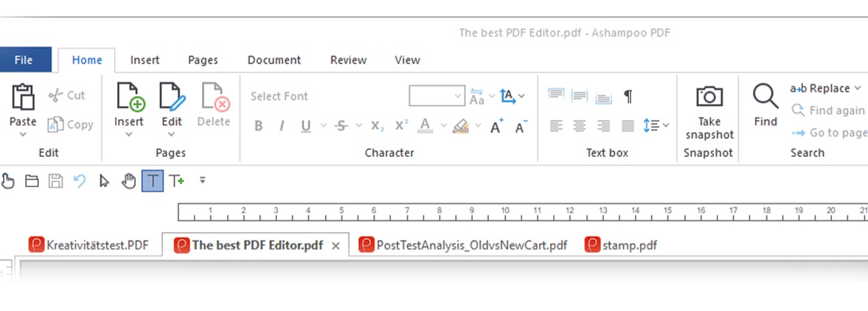Viewport: 868px width, 311px height.
Task: Open highlight color dropdown arrow
Action: pyautogui.click(x=479, y=125)
